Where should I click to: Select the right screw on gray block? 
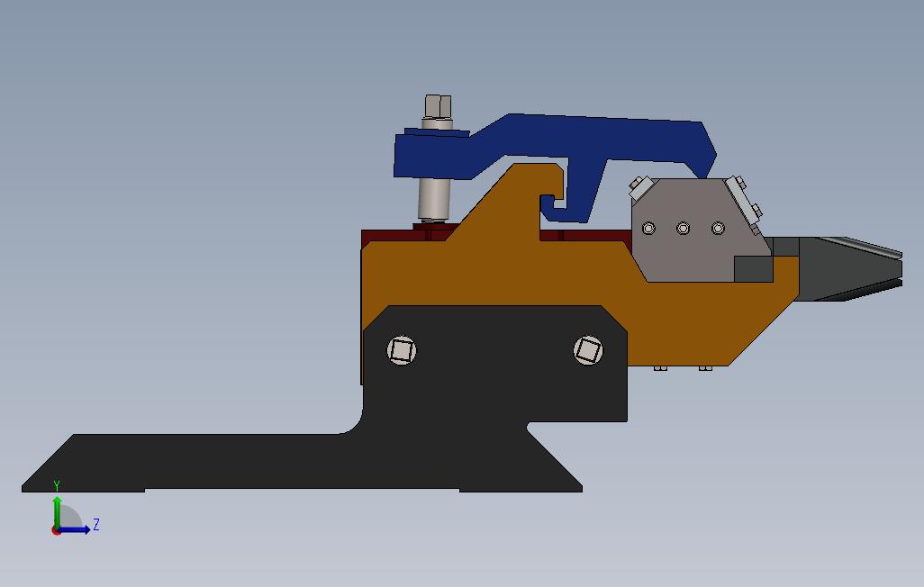718,228
